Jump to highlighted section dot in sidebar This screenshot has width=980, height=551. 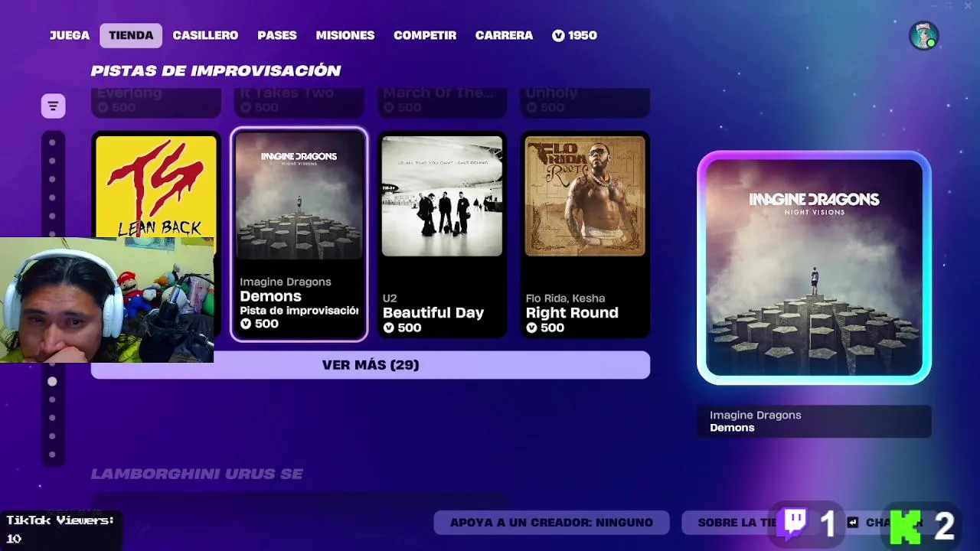click(x=52, y=381)
